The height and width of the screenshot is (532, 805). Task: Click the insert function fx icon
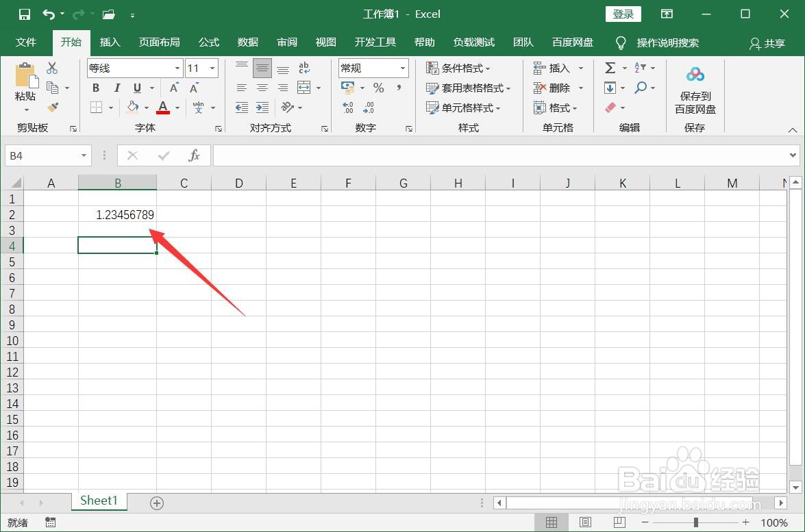[x=194, y=155]
